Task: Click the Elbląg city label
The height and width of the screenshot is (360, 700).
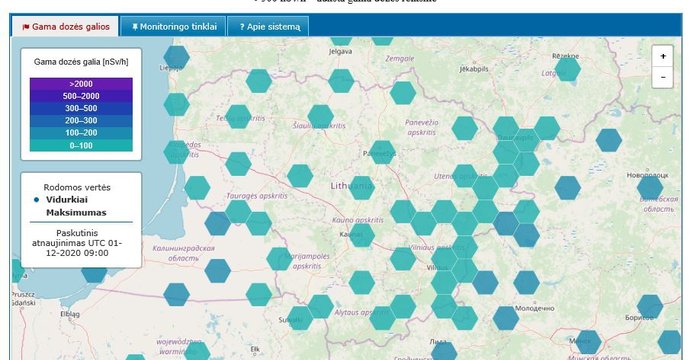Action: [x=70, y=314]
